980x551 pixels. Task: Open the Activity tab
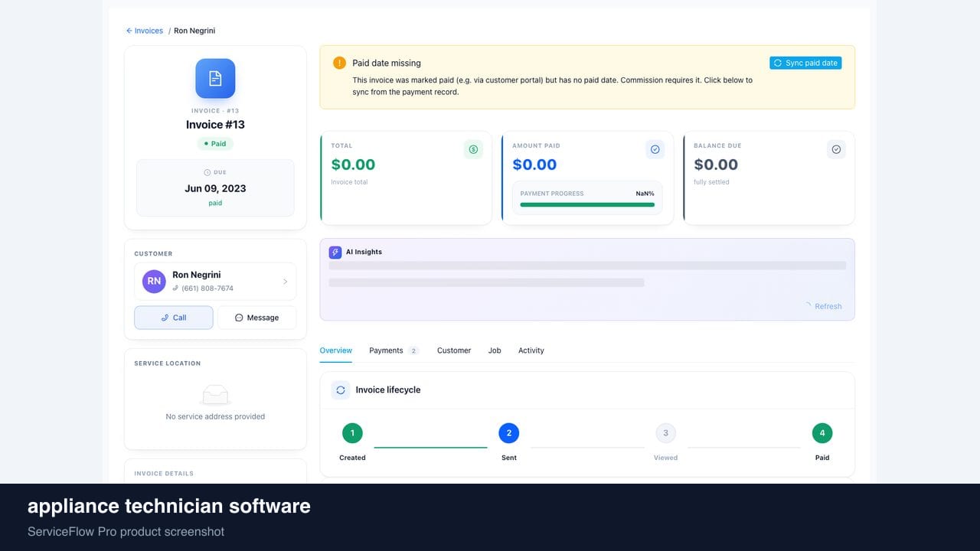pyautogui.click(x=531, y=350)
